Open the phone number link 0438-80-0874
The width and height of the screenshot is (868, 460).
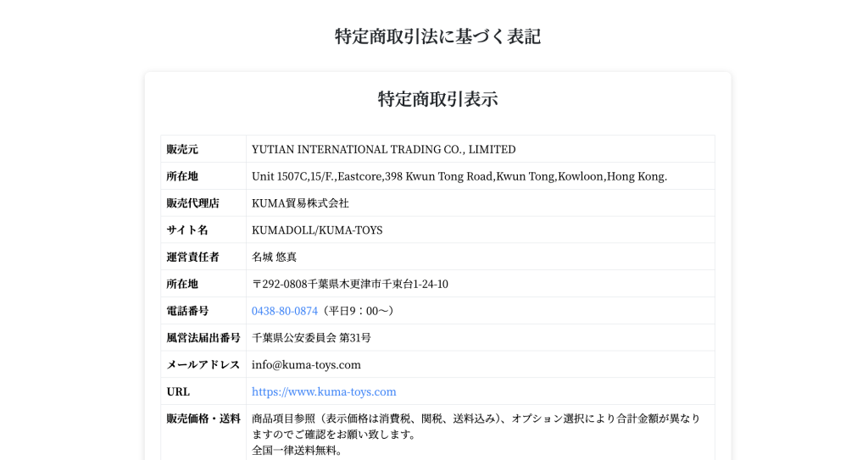284,311
